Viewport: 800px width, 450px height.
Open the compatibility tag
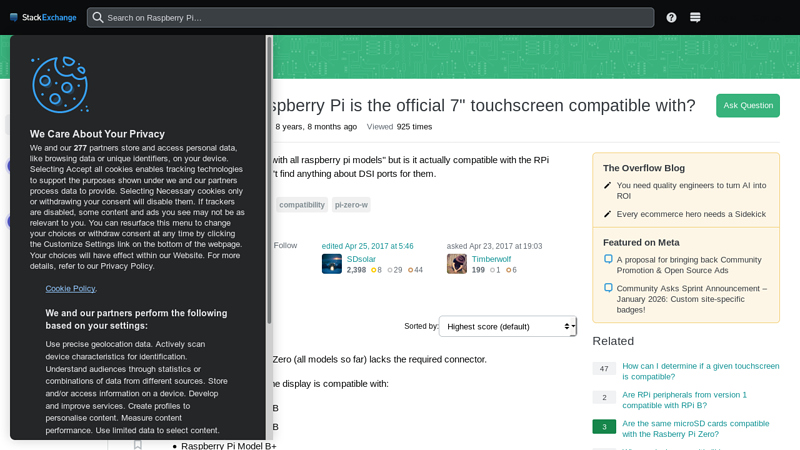click(302, 205)
